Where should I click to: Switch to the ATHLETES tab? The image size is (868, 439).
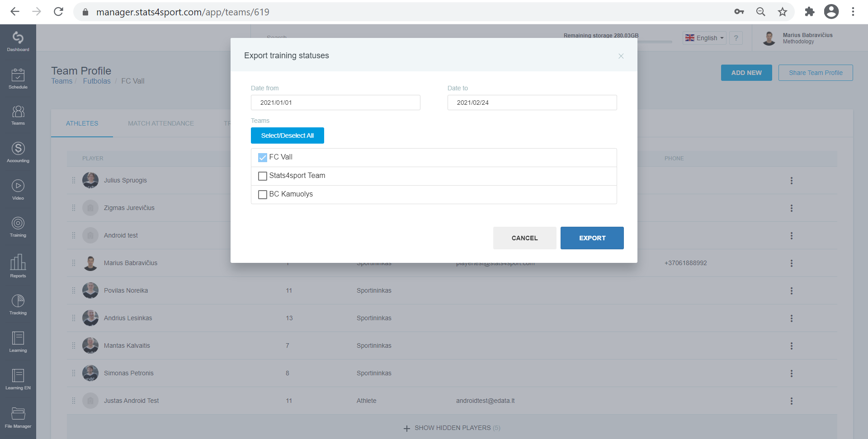click(x=82, y=123)
